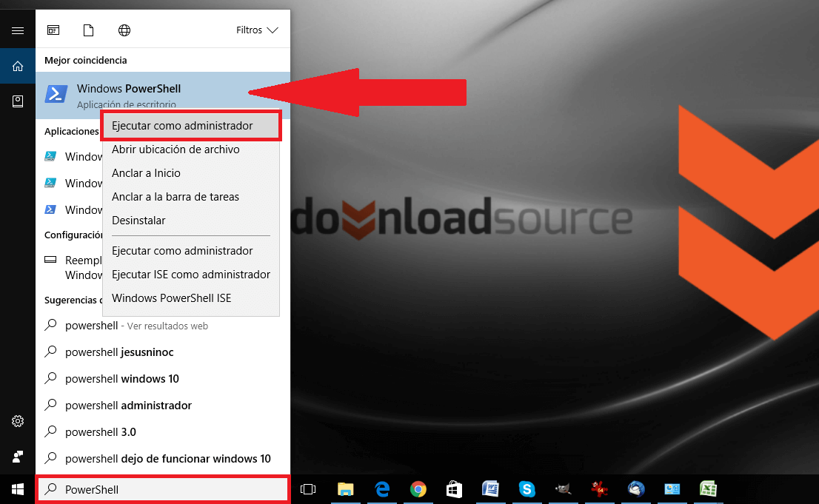
Task: Launch Microsoft Edge from taskbar
Action: point(382,489)
